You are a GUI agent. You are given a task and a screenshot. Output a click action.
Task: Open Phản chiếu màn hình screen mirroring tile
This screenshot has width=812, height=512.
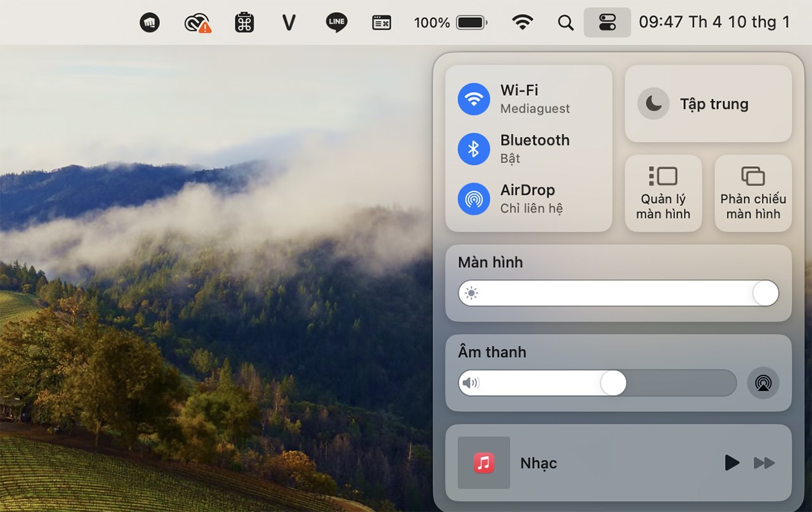[x=753, y=193]
